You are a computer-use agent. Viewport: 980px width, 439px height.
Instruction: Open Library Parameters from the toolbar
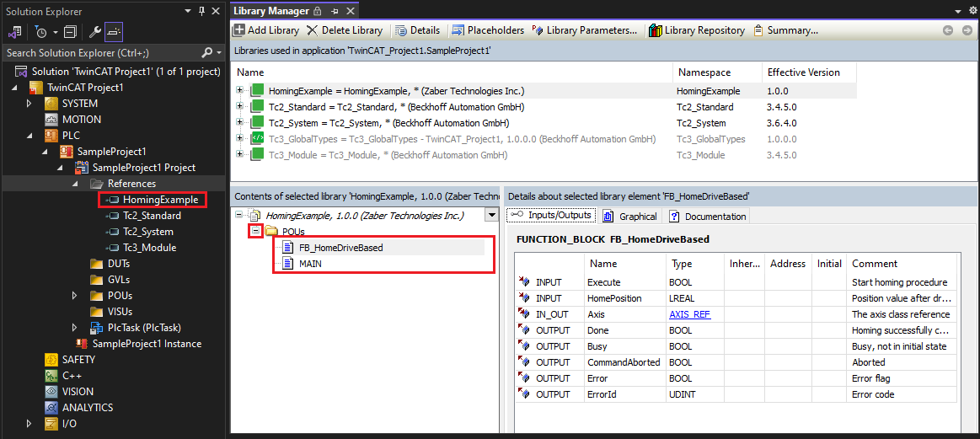pos(584,30)
